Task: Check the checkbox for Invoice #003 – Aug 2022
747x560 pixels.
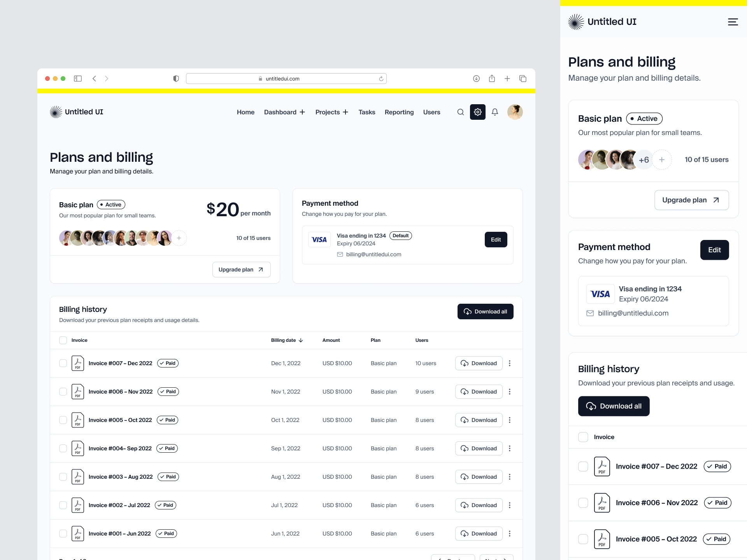Action: click(63, 477)
